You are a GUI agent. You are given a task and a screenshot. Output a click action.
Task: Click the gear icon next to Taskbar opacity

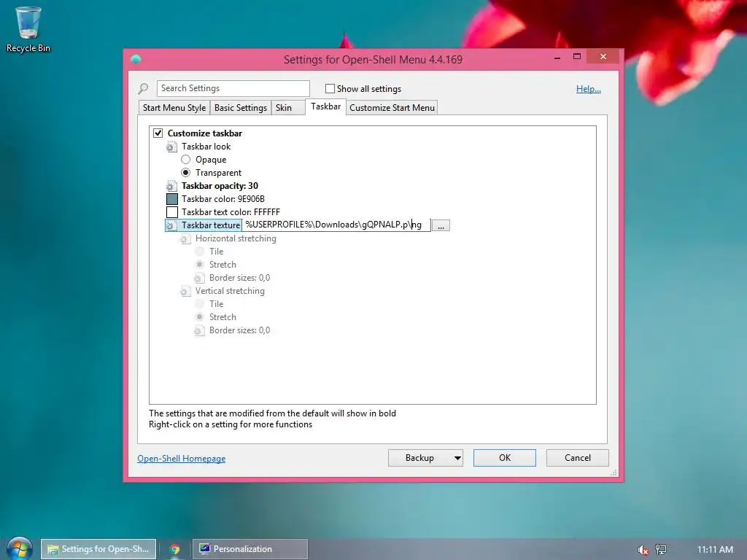tap(171, 186)
